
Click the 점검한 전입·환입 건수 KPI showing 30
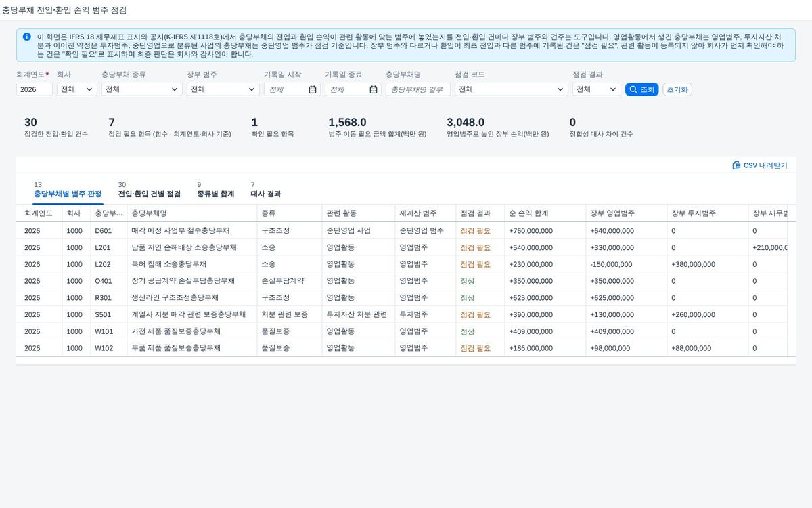coord(56,127)
